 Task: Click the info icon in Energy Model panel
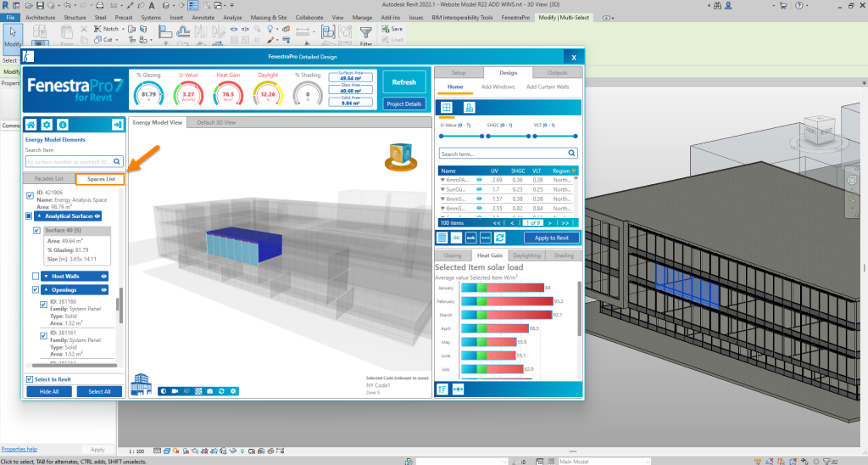point(63,125)
